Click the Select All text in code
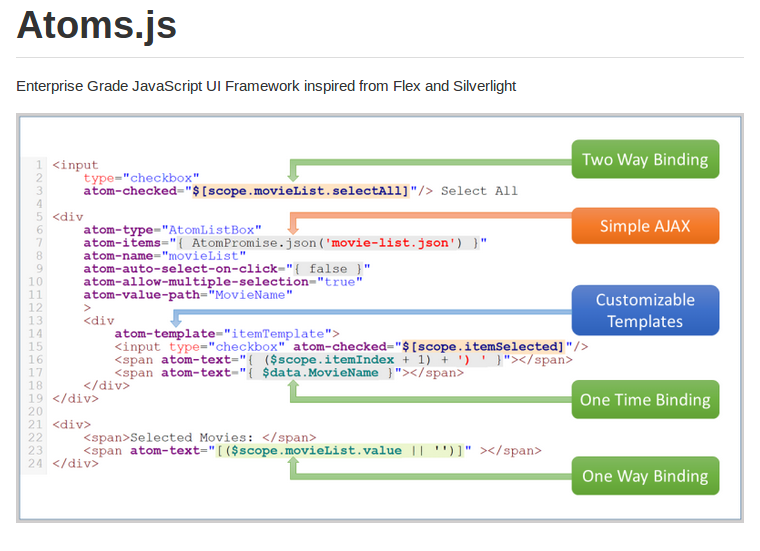760x551 pixels. [x=479, y=191]
